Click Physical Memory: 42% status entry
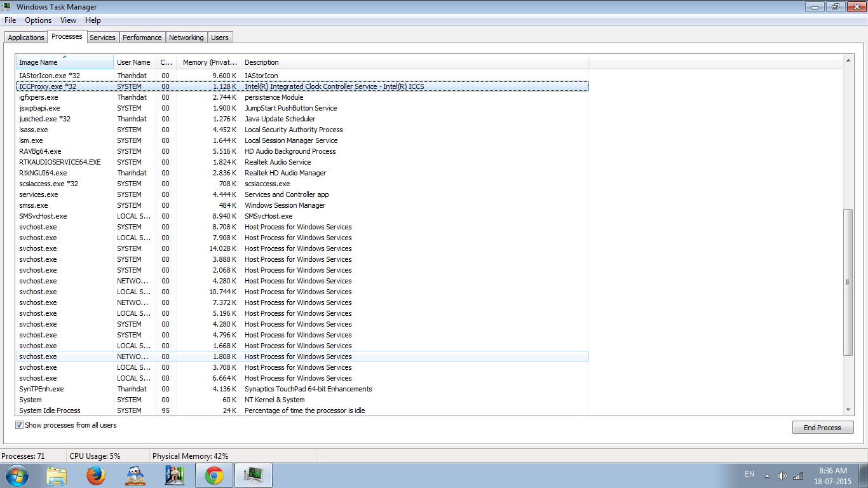The height and width of the screenshot is (488, 868). click(190, 456)
